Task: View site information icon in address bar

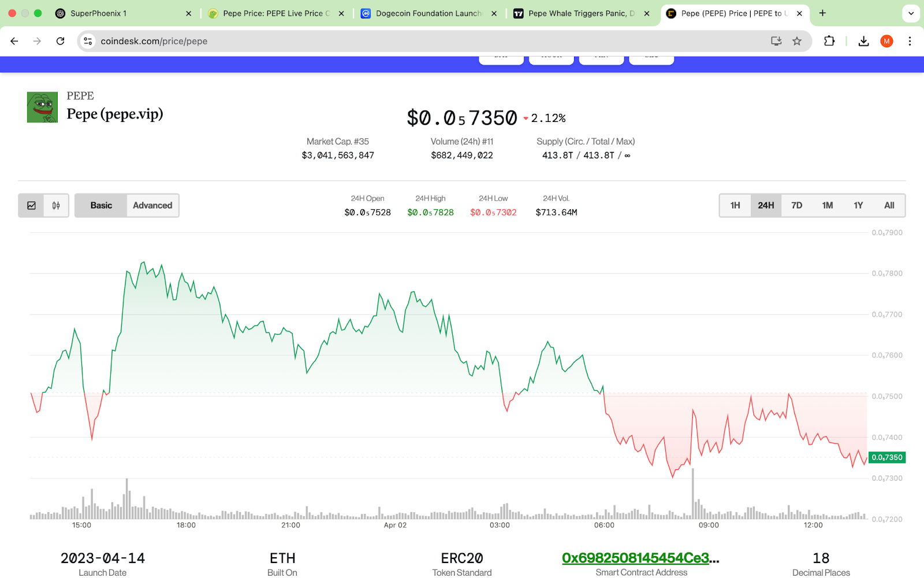Action: [x=88, y=41]
